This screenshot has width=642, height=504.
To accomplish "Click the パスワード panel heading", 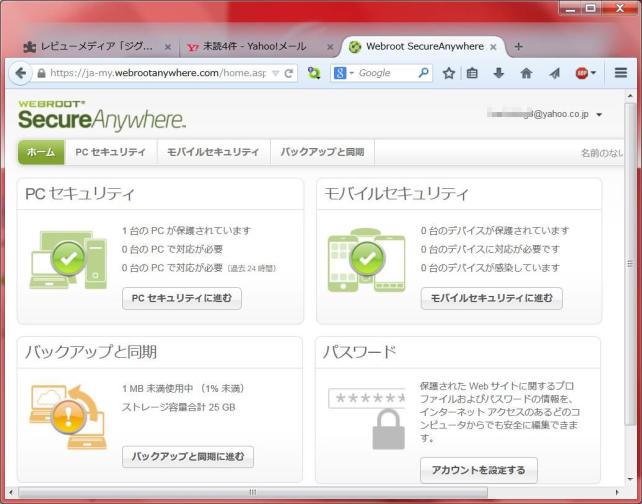I will (x=359, y=352).
